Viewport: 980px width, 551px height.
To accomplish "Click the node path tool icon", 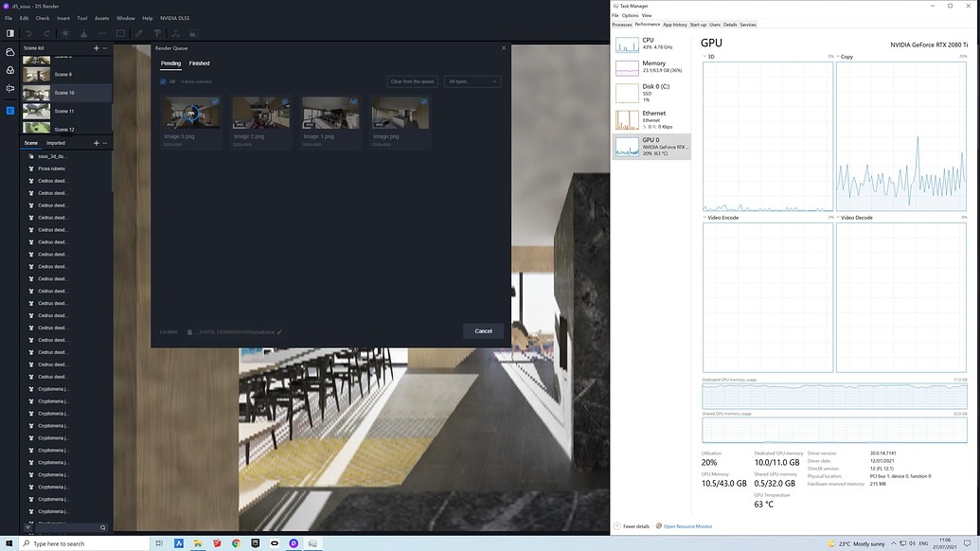I will click(x=175, y=33).
